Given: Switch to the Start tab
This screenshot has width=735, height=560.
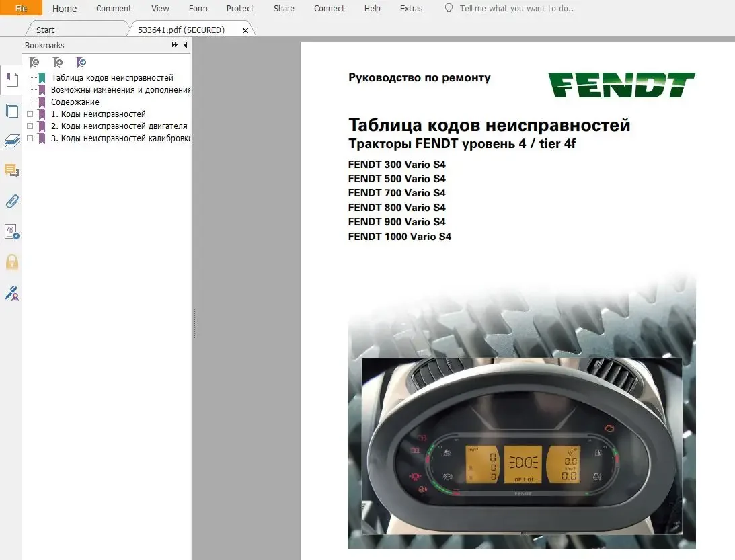Looking at the screenshot, I should [46, 30].
